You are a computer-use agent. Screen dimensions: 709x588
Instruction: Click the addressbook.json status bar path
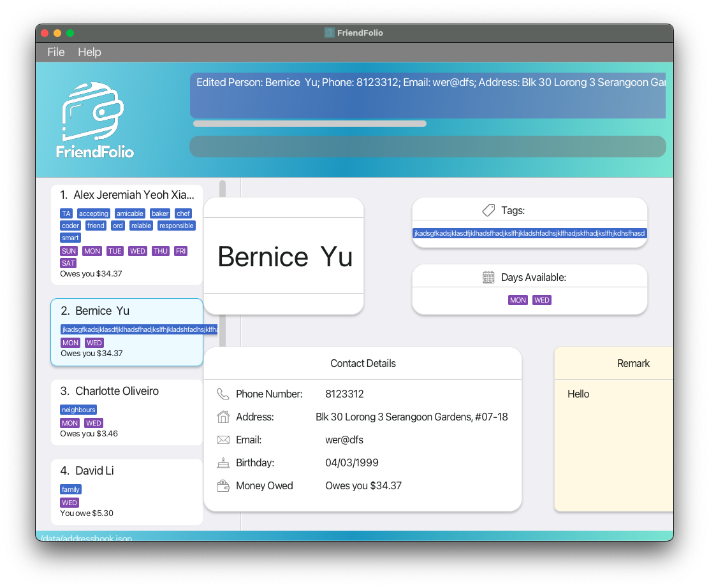tap(86, 538)
